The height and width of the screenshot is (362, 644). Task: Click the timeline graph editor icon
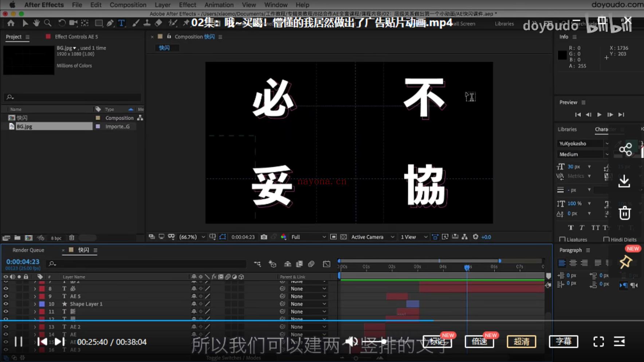[327, 264]
